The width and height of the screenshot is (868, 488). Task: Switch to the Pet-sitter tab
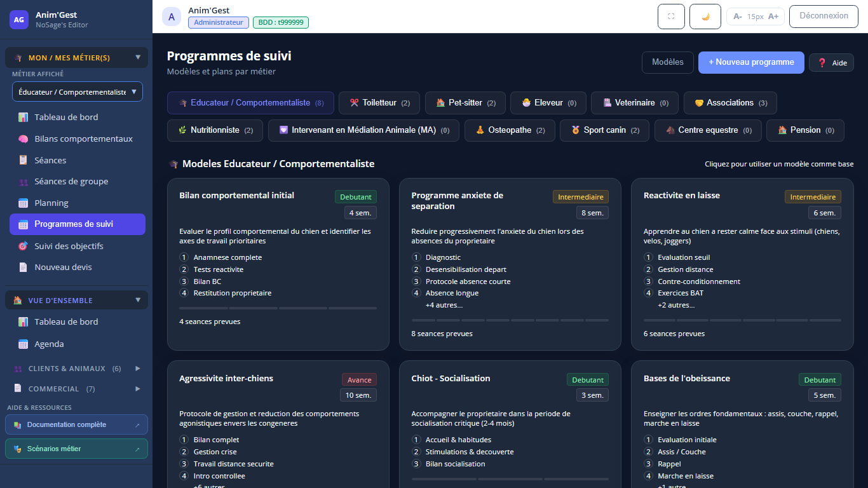[465, 103]
